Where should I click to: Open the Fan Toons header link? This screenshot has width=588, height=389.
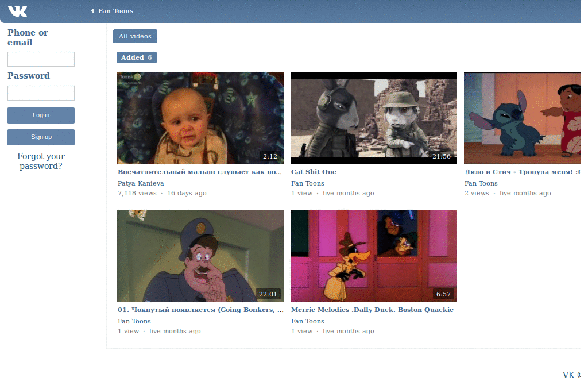(115, 11)
